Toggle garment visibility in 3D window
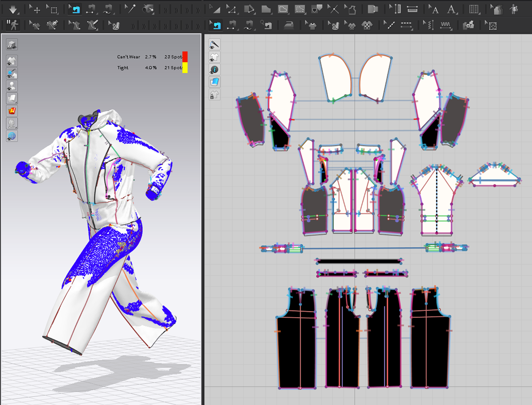Viewport: 532px width, 405px height. pyautogui.click(x=12, y=61)
